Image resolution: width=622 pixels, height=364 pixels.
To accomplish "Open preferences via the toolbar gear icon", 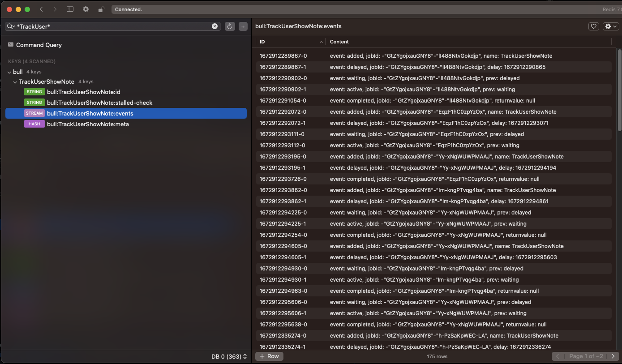I will pos(86,9).
